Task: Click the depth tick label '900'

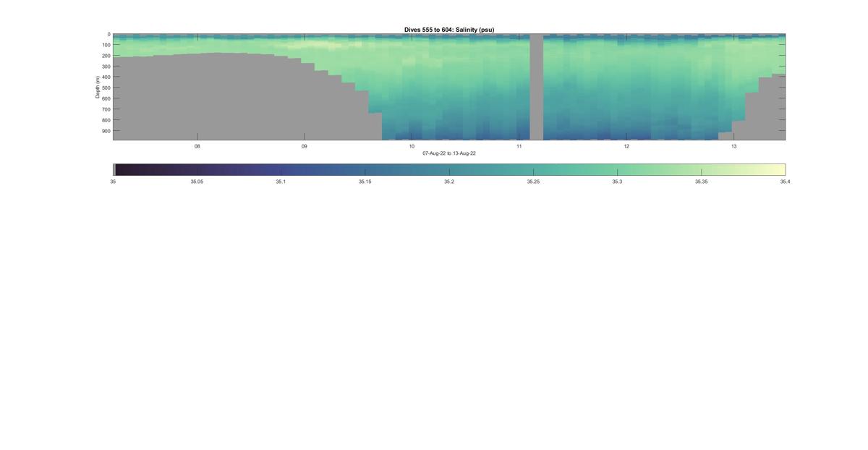Action: coord(106,131)
